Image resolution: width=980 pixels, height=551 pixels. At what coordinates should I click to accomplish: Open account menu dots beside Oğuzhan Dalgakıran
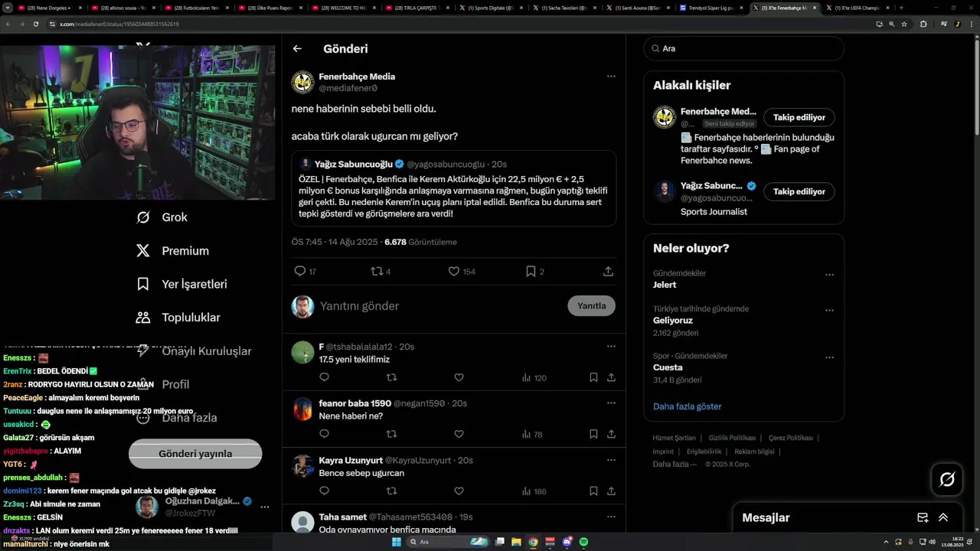(265, 507)
